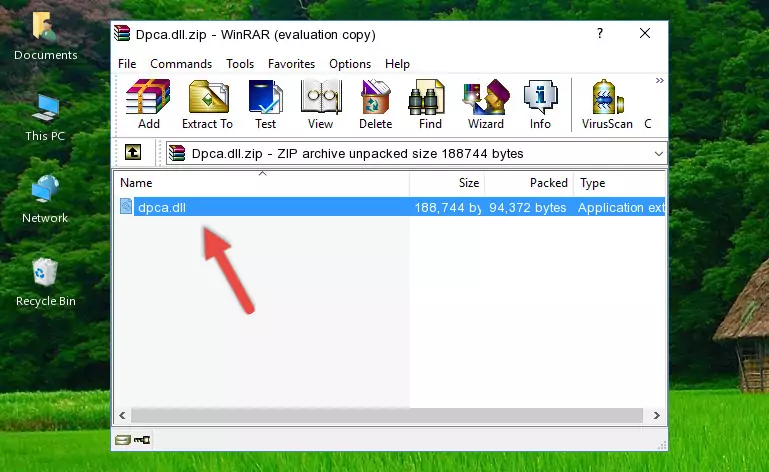Close the WinRAR window
The image size is (769, 472).
(645, 33)
